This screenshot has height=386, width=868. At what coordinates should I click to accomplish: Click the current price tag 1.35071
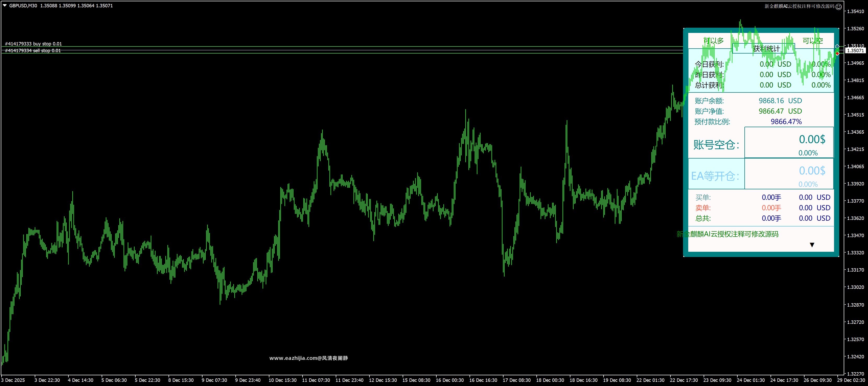(855, 50)
